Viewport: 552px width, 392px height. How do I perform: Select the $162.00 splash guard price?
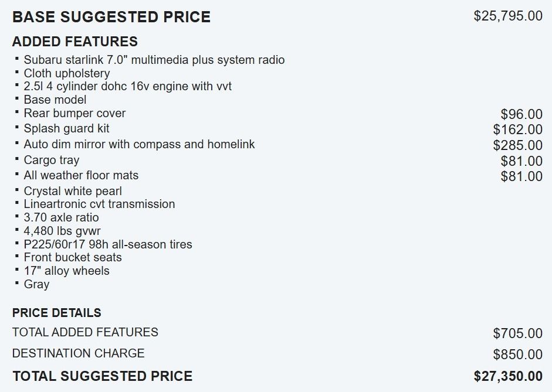click(x=517, y=129)
